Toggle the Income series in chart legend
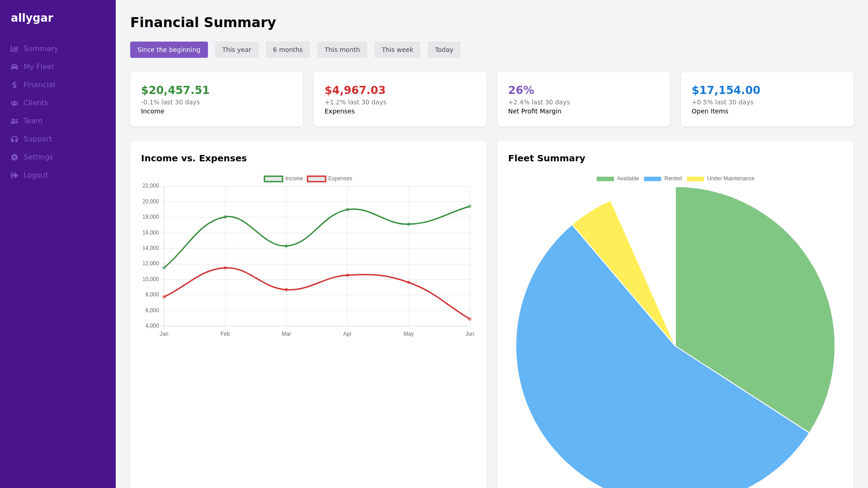The width and height of the screenshot is (868, 488). click(x=283, y=178)
